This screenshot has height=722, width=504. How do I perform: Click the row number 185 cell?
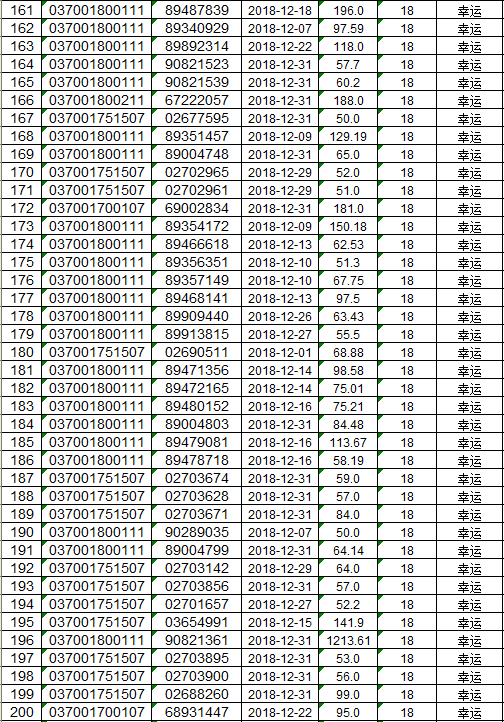21,442
